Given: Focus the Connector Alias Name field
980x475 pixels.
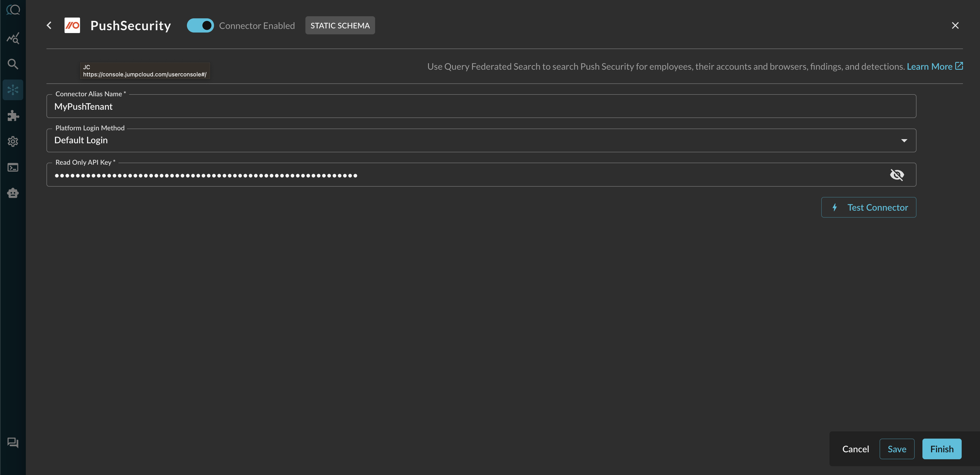Looking at the screenshot, I should (481, 106).
